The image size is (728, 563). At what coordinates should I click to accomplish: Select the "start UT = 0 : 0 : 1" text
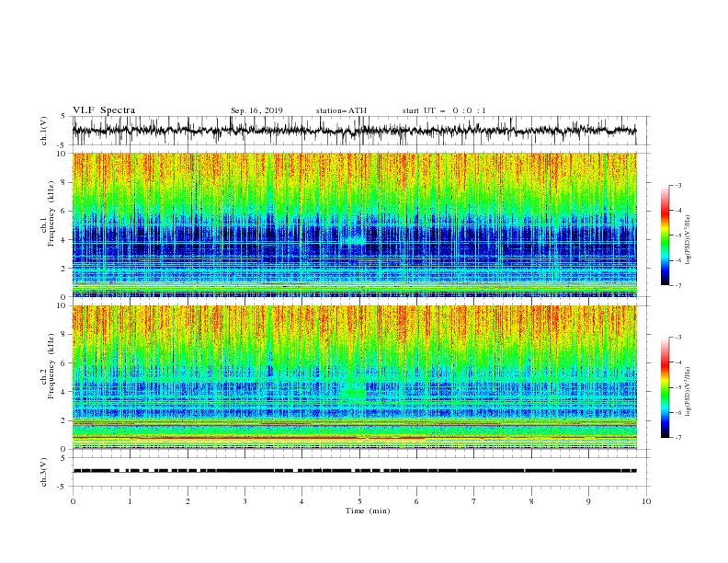point(444,110)
